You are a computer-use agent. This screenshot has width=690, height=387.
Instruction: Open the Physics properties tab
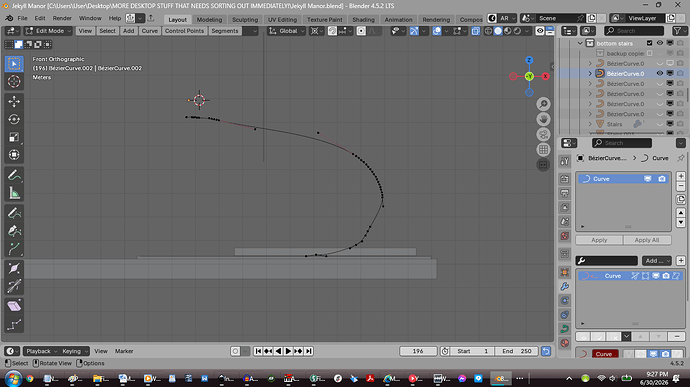pos(565,301)
